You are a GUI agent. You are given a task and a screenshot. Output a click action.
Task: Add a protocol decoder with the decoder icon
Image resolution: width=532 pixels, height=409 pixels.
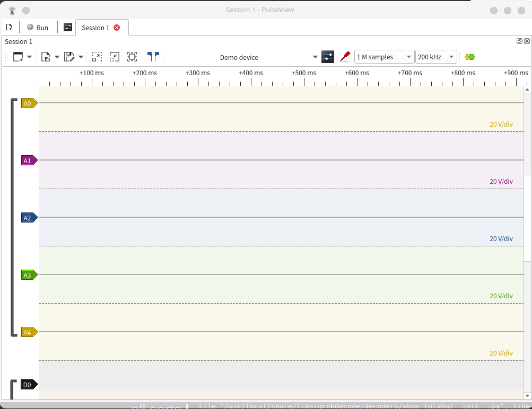point(469,57)
